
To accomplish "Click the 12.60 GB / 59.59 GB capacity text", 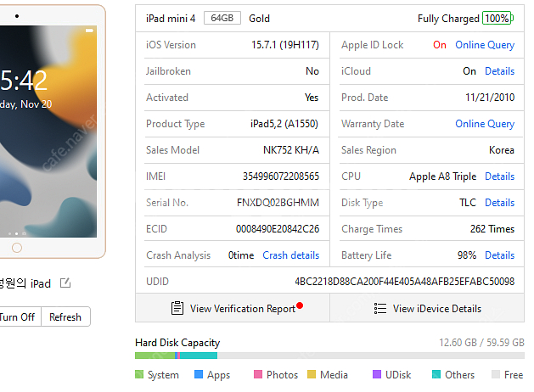I will [x=481, y=342].
